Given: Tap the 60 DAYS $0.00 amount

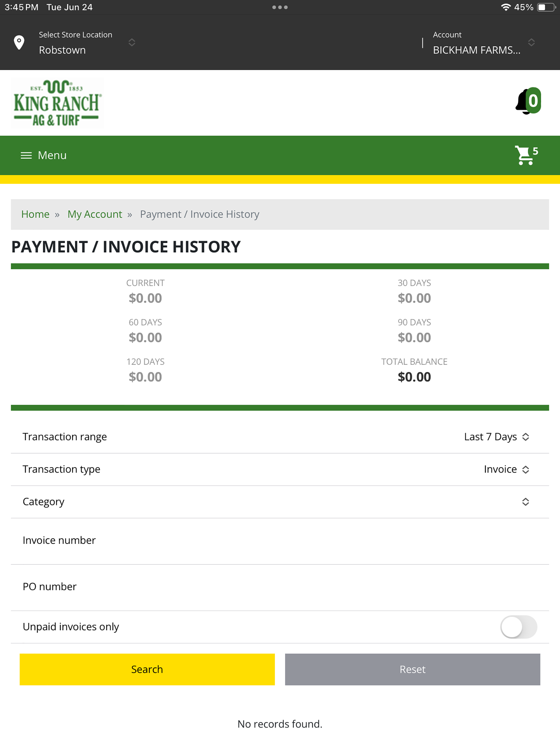Looking at the screenshot, I should point(145,338).
